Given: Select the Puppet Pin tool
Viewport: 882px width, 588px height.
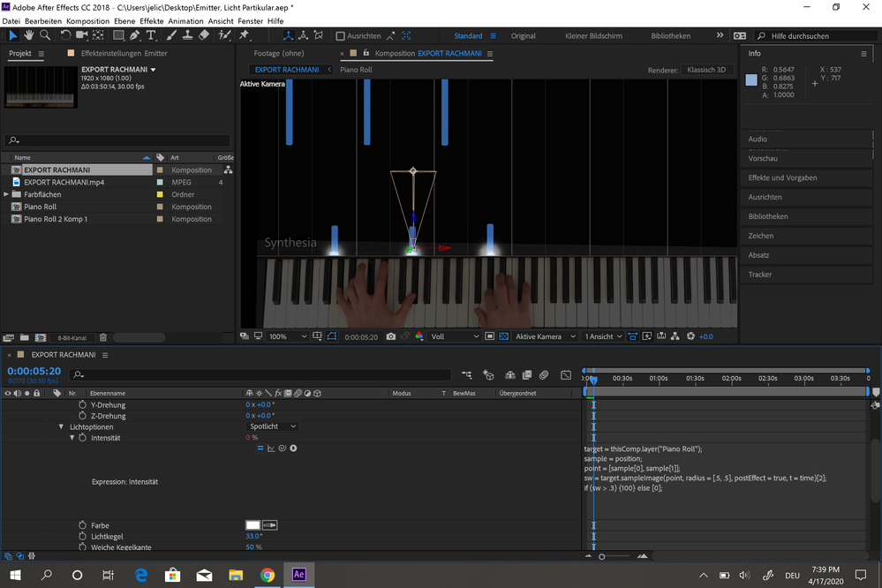Looking at the screenshot, I should (x=244, y=35).
